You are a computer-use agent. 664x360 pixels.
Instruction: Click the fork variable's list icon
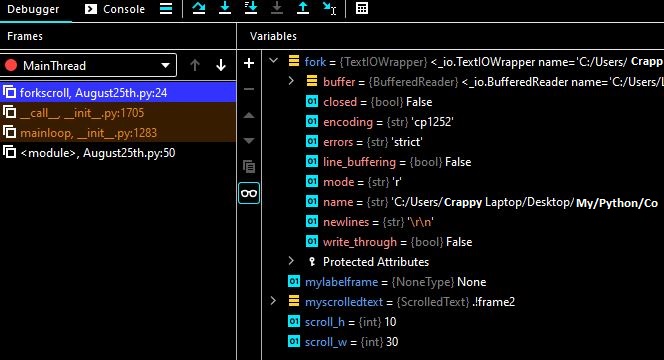293,61
